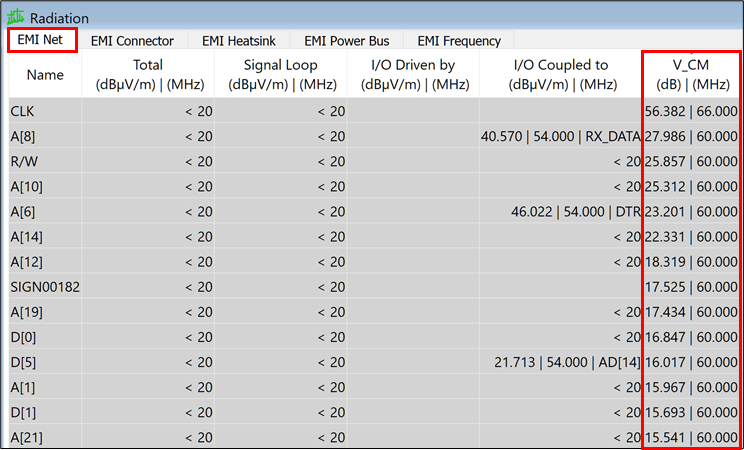
Task: Sort by the V_CM column header
Action: point(691,75)
